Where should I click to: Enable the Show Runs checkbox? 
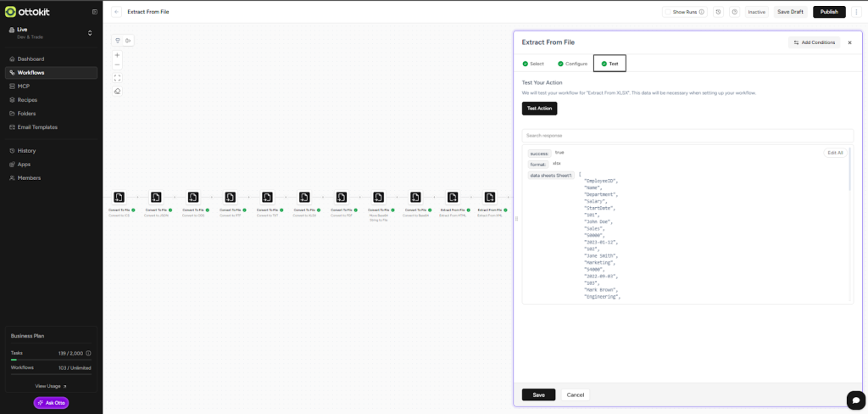click(x=668, y=12)
